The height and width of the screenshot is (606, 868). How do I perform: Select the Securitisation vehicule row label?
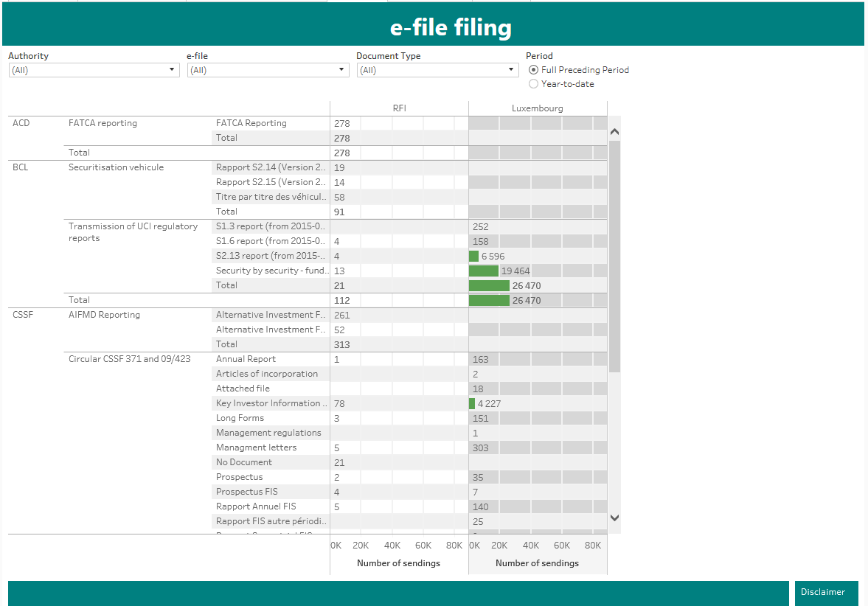[116, 167]
